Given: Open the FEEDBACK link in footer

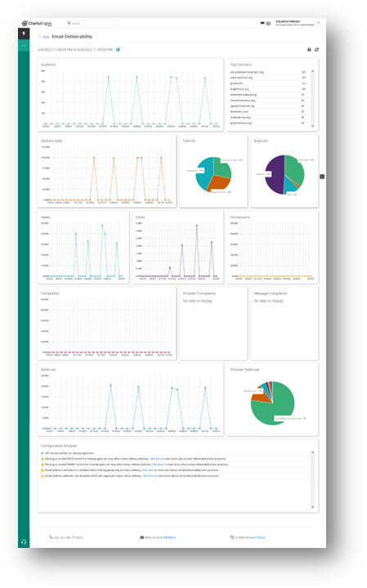Looking at the screenshot, I should click(169, 537).
